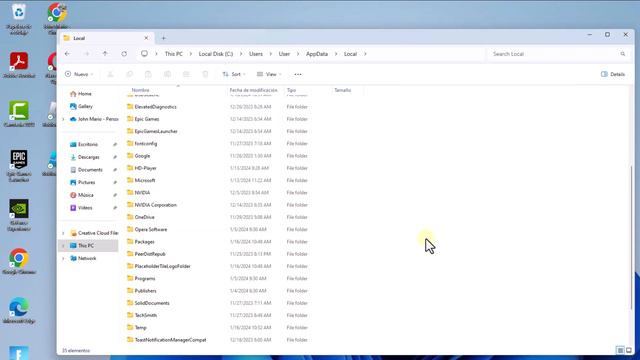The width and height of the screenshot is (640, 360).
Task: Open Música quick access folder
Action: coord(86,195)
